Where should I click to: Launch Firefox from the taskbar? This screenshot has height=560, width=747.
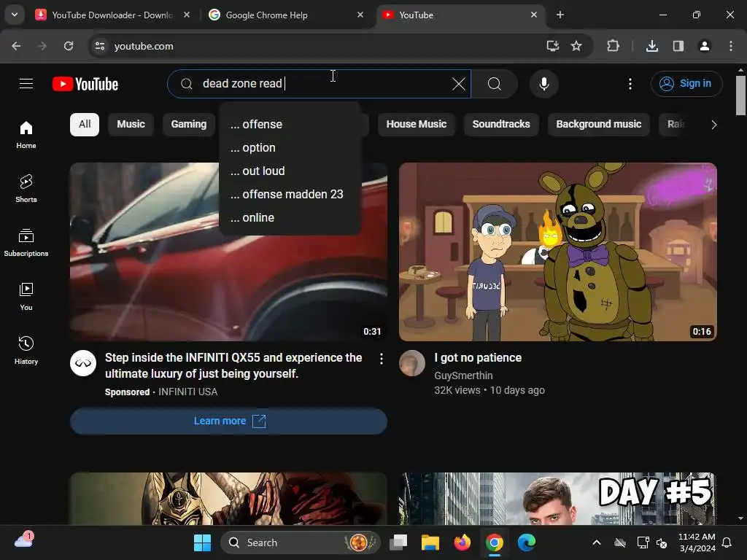tap(462, 542)
